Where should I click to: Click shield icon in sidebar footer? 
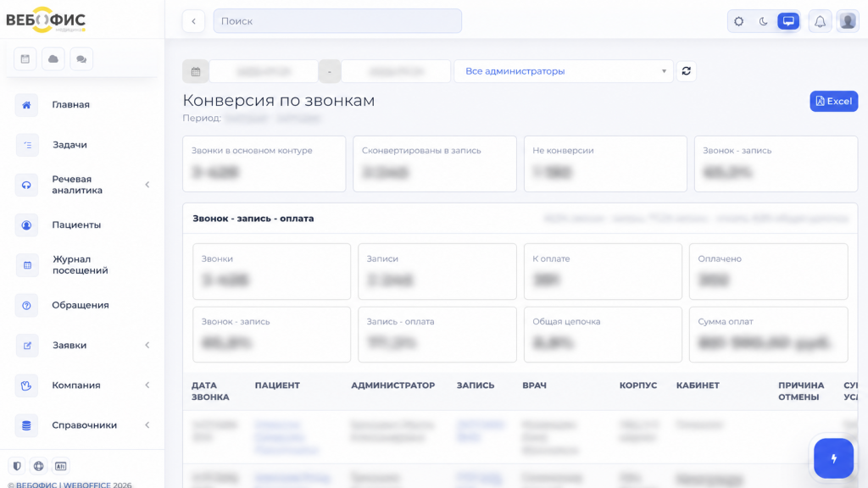[x=17, y=466]
